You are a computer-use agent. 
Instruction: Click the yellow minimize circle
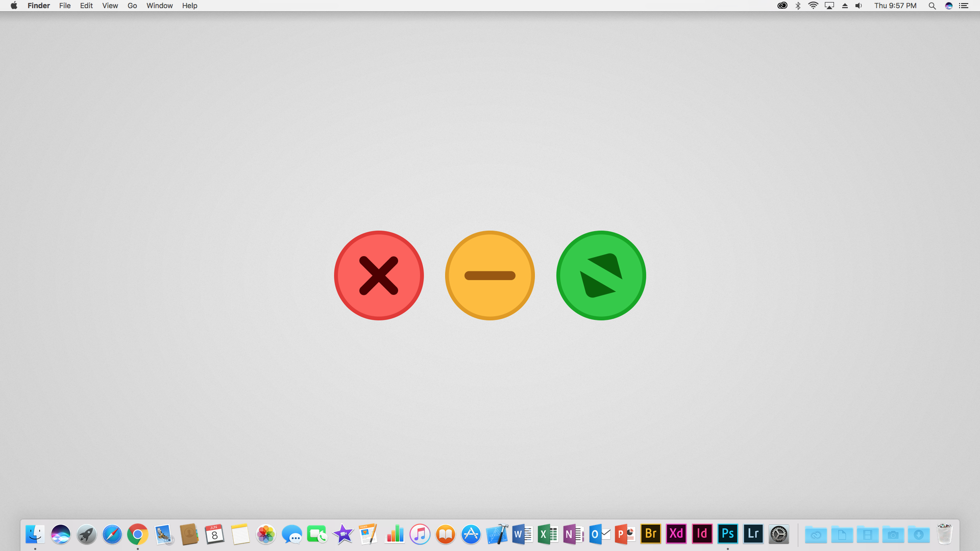[x=490, y=275]
